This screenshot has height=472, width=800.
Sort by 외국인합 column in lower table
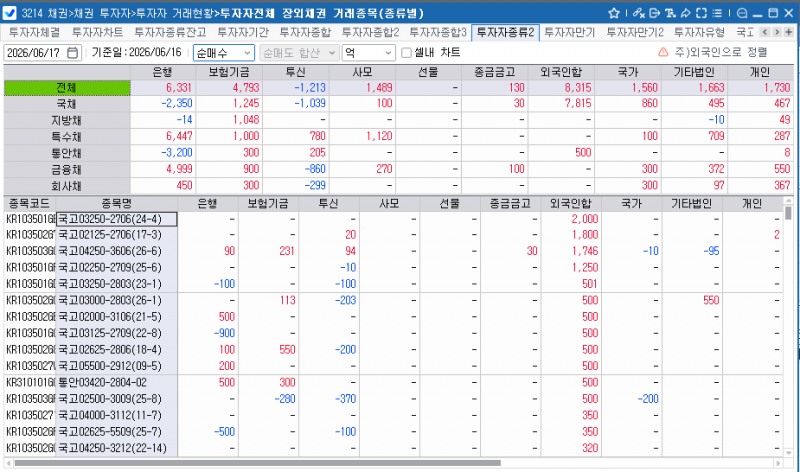pos(571,204)
